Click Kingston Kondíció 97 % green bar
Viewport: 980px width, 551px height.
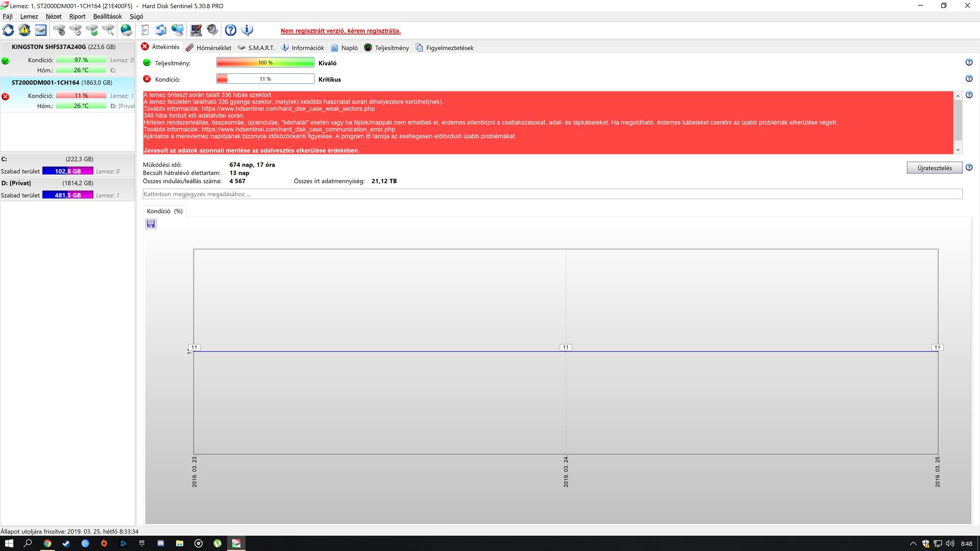tap(81, 60)
